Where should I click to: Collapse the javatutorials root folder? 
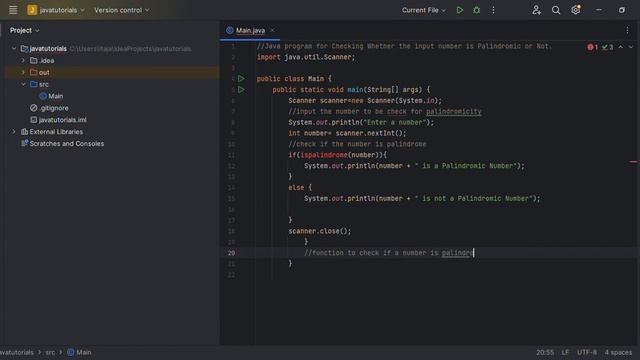pyautogui.click(x=14, y=49)
